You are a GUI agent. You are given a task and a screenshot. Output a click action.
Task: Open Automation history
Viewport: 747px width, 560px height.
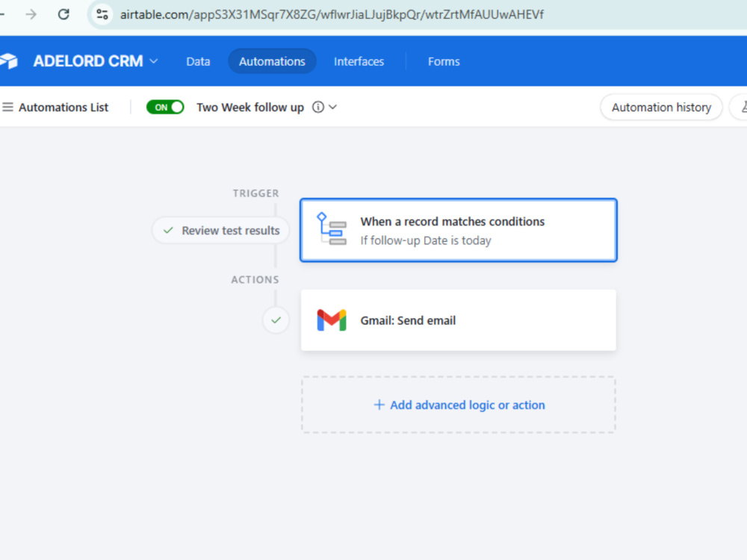[x=661, y=108]
